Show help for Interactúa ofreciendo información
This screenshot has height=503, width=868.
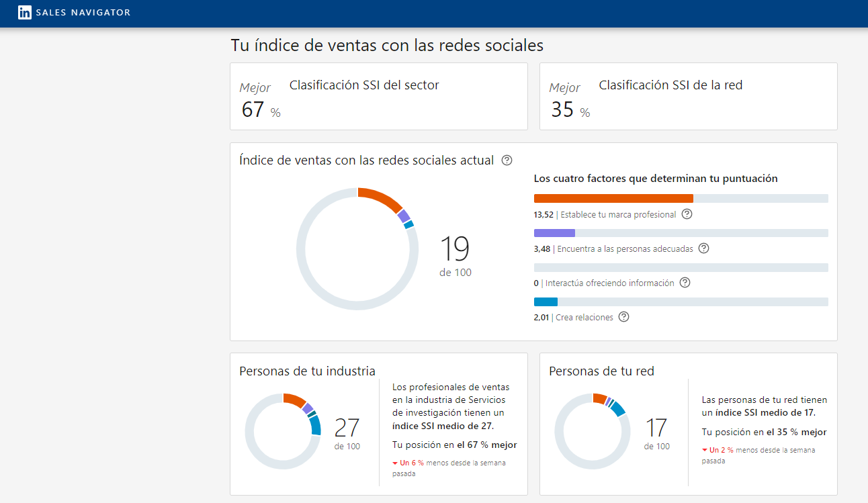click(685, 283)
